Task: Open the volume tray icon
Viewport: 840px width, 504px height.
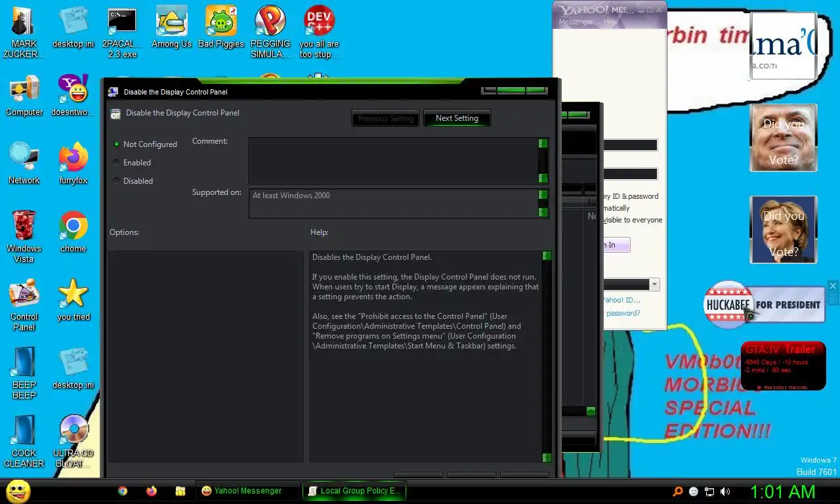Action: coord(725,492)
